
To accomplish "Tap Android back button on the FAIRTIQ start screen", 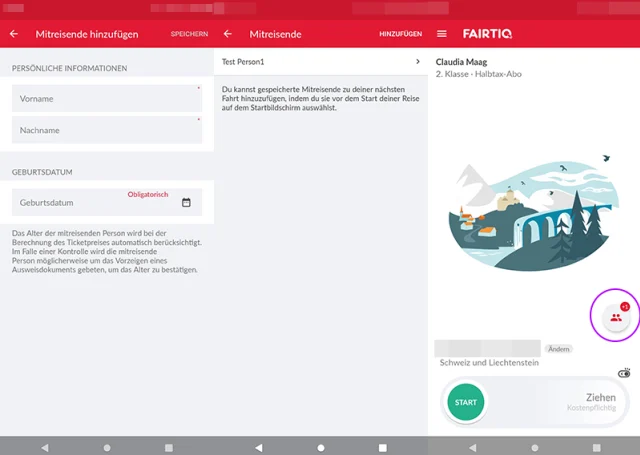I will tap(473, 448).
